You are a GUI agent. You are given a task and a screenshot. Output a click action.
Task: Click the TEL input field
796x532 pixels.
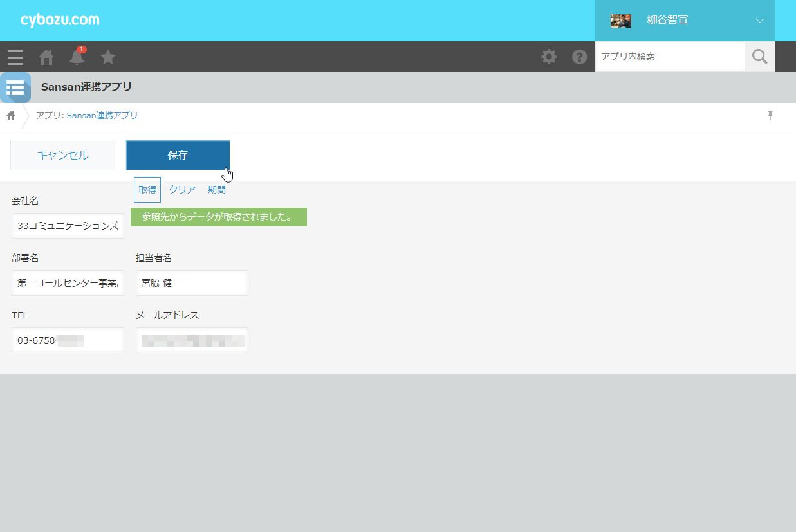[x=68, y=340]
